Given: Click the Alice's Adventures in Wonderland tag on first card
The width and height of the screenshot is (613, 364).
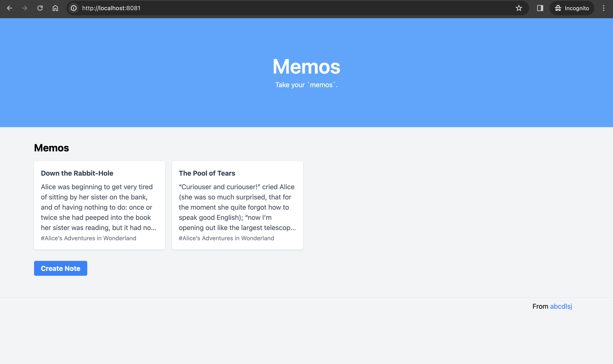Looking at the screenshot, I should (89, 238).
